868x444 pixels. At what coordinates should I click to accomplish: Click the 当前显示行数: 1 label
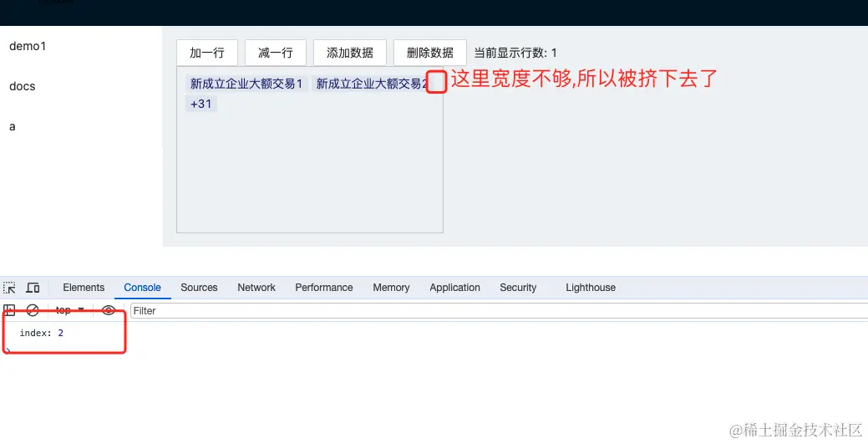pyautogui.click(x=515, y=54)
